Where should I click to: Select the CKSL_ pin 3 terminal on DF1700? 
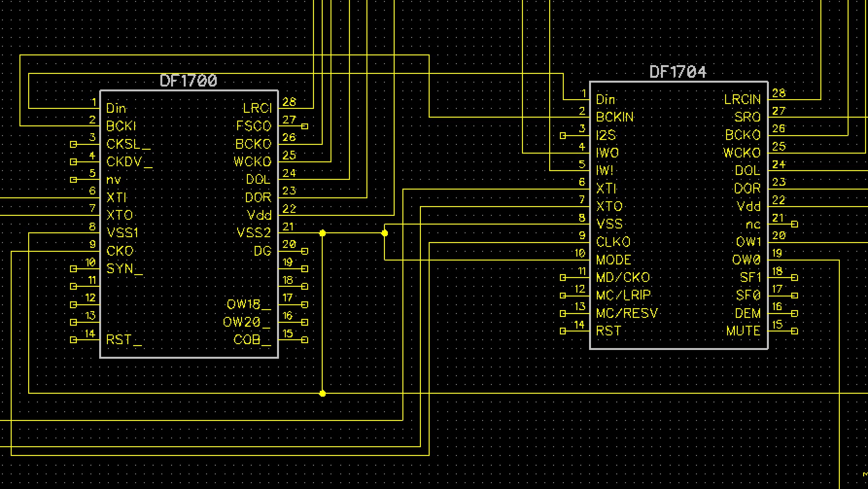73,144
